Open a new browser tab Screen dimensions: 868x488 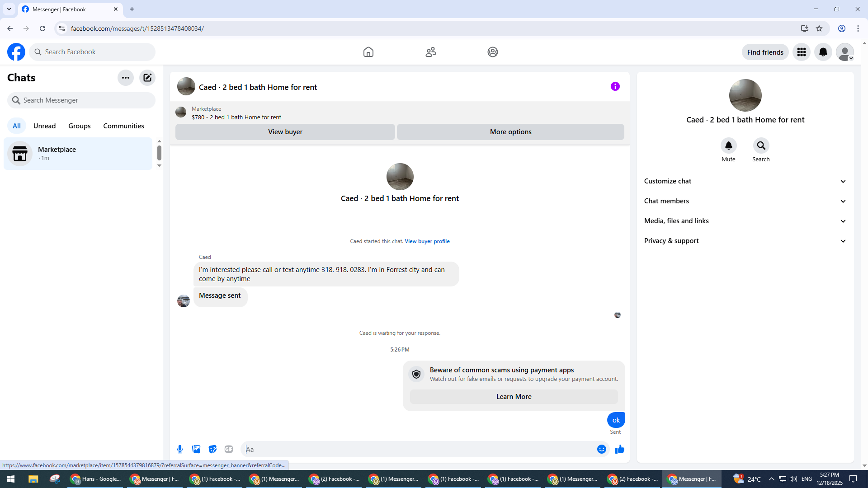[x=132, y=9]
